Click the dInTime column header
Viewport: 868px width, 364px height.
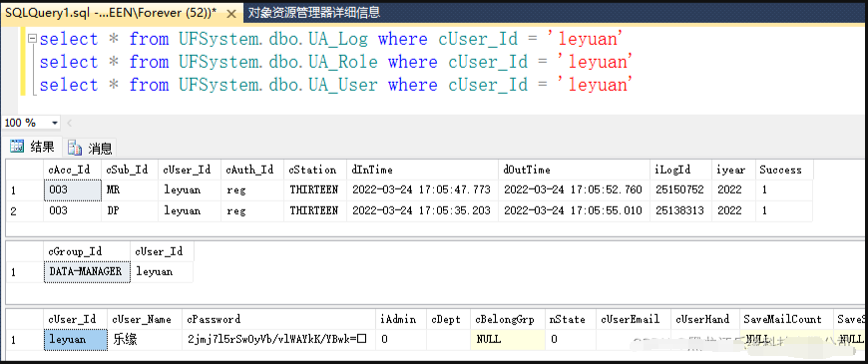coord(422,170)
